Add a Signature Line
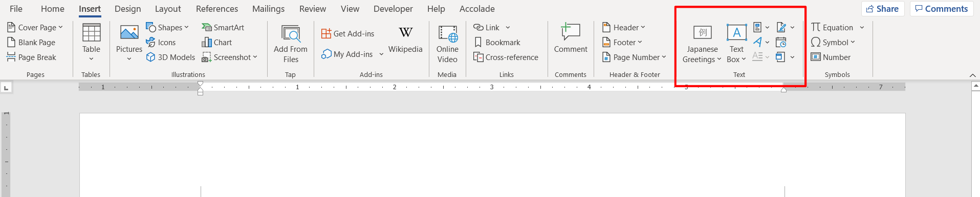Image resolution: width=980 pixels, height=197 pixels. [781, 27]
